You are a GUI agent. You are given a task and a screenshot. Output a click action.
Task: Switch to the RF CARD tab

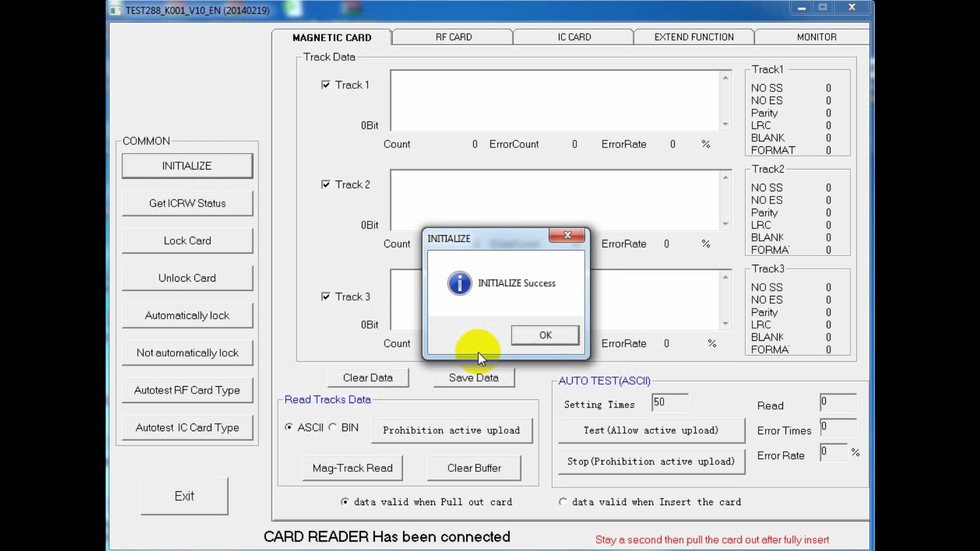(453, 37)
